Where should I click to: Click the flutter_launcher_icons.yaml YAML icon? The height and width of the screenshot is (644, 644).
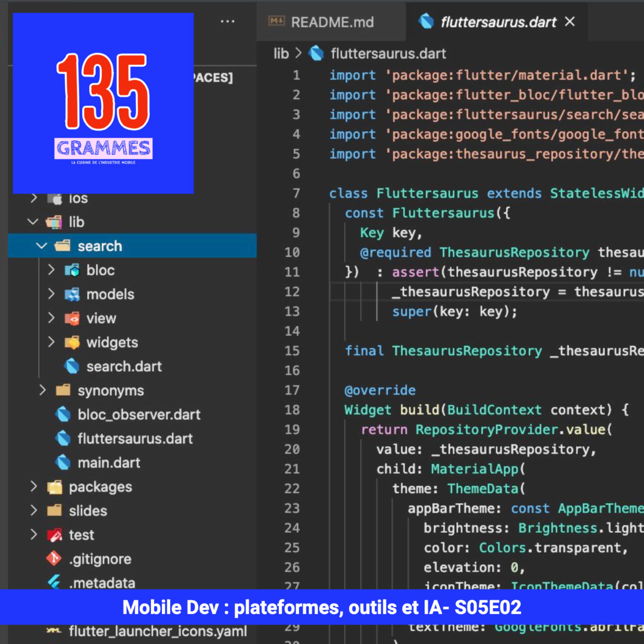point(54,630)
